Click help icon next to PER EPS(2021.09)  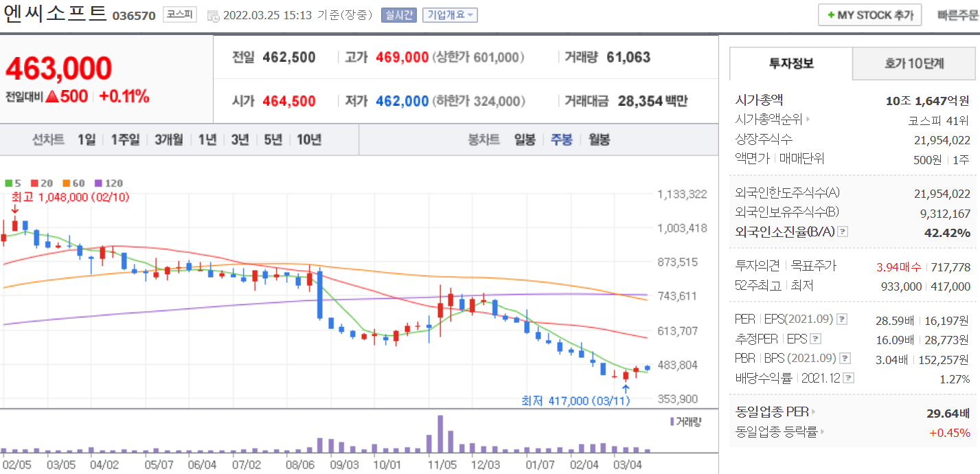[842, 319]
